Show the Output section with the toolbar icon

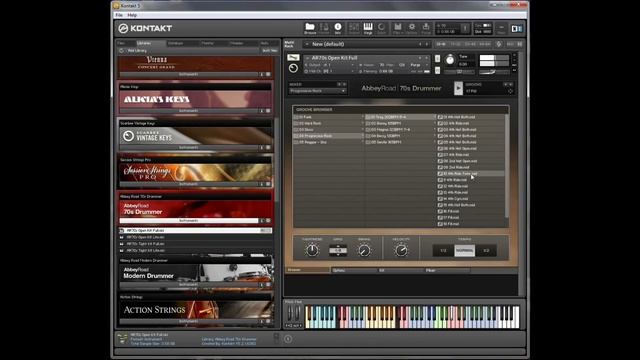click(353, 28)
